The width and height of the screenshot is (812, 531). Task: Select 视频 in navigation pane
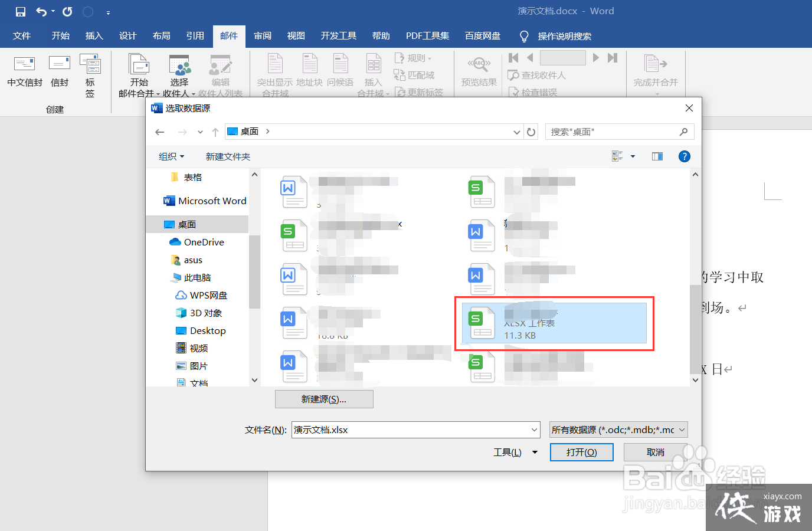click(x=192, y=348)
